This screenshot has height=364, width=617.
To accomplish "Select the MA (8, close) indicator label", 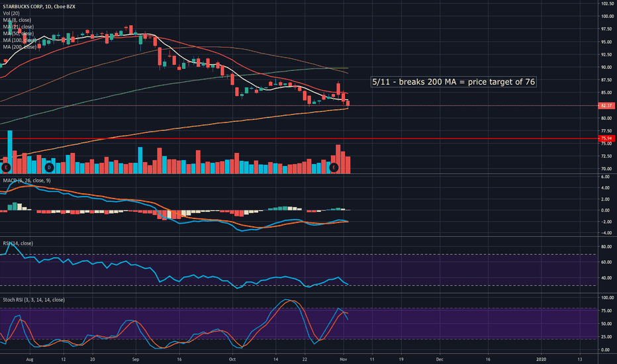I will [17, 20].
